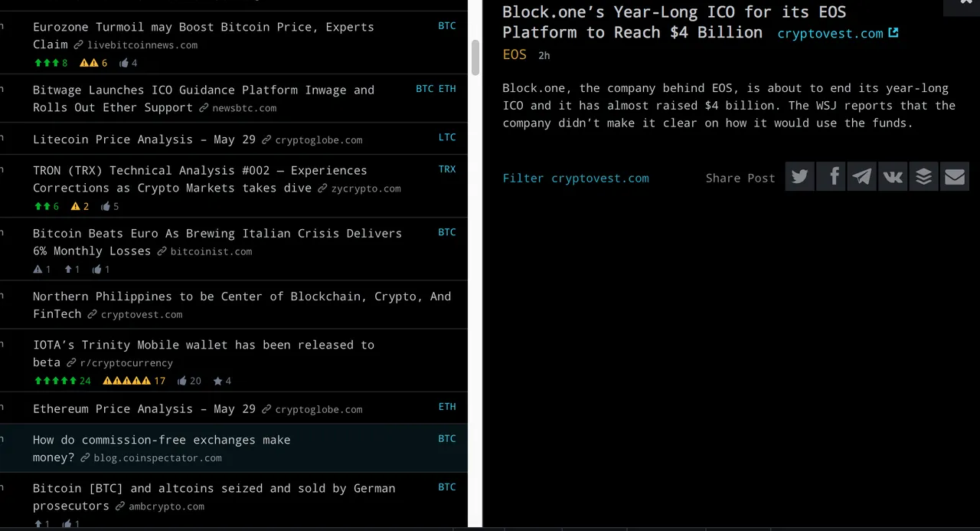
Task: Open external link icon beside cryptovest.com title
Action: (893, 32)
